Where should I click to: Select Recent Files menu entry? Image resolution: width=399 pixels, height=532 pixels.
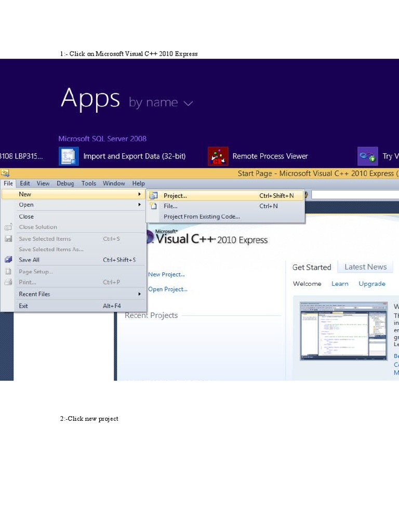point(74,294)
